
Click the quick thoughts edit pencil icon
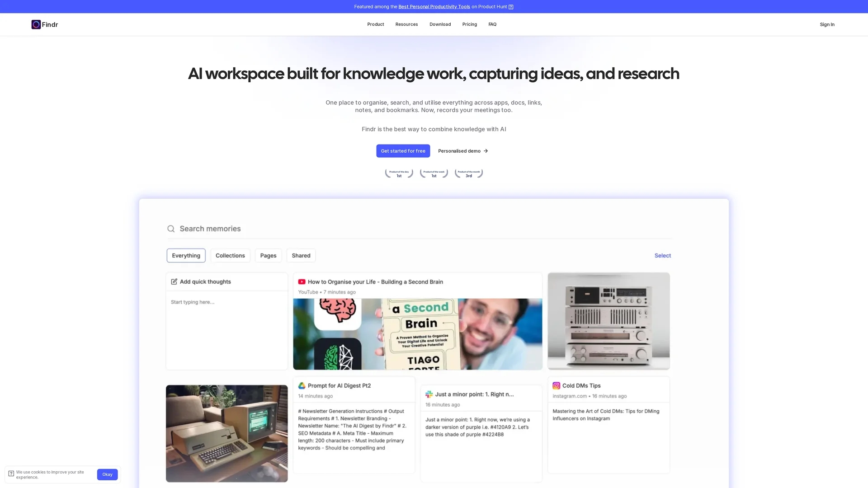click(174, 282)
